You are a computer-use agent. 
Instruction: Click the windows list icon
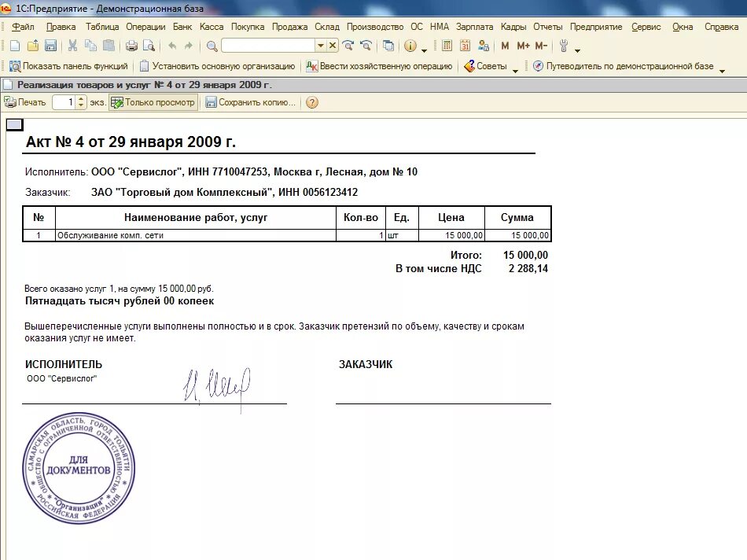[388, 46]
